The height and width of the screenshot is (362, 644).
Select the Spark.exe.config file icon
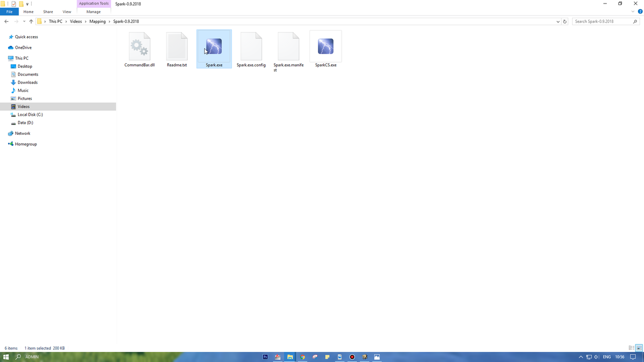[x=251, y=46]
